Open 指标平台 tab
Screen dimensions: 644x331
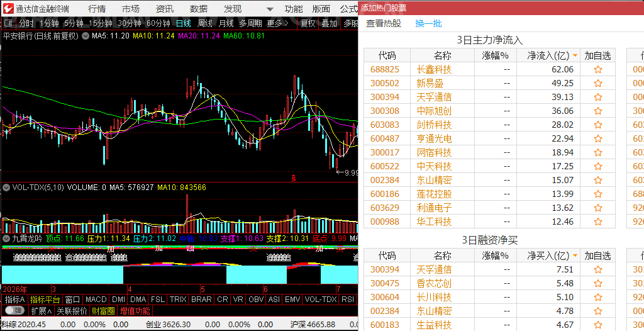click(x=45, y=300)
